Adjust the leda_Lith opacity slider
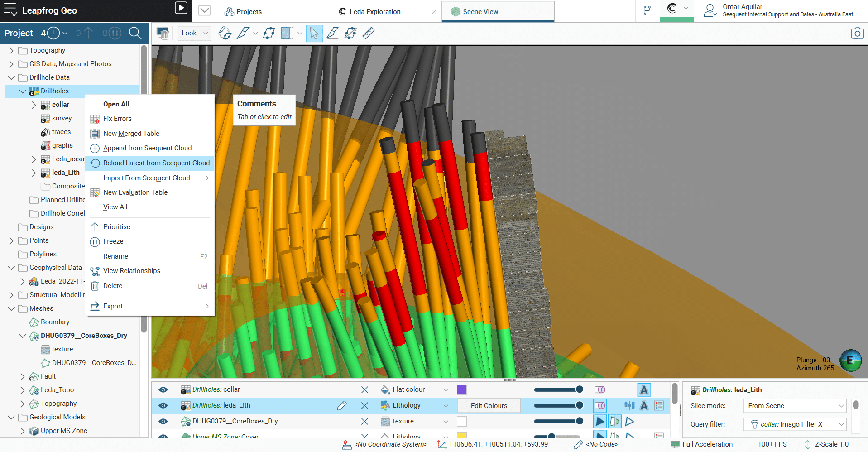Screen dimensions: 868x452 (x=558, y=406)
